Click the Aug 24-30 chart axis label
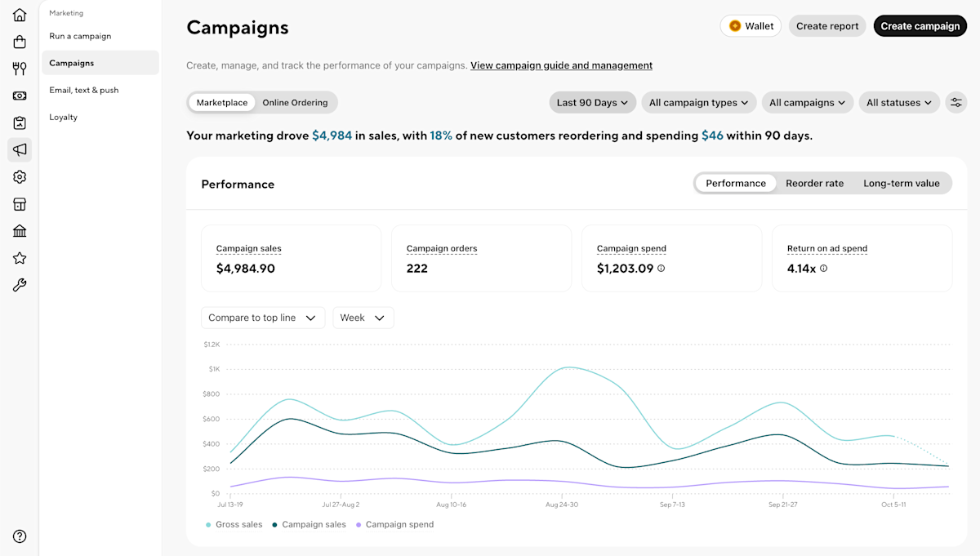The image size is (980, 556). tap(562, 505)
